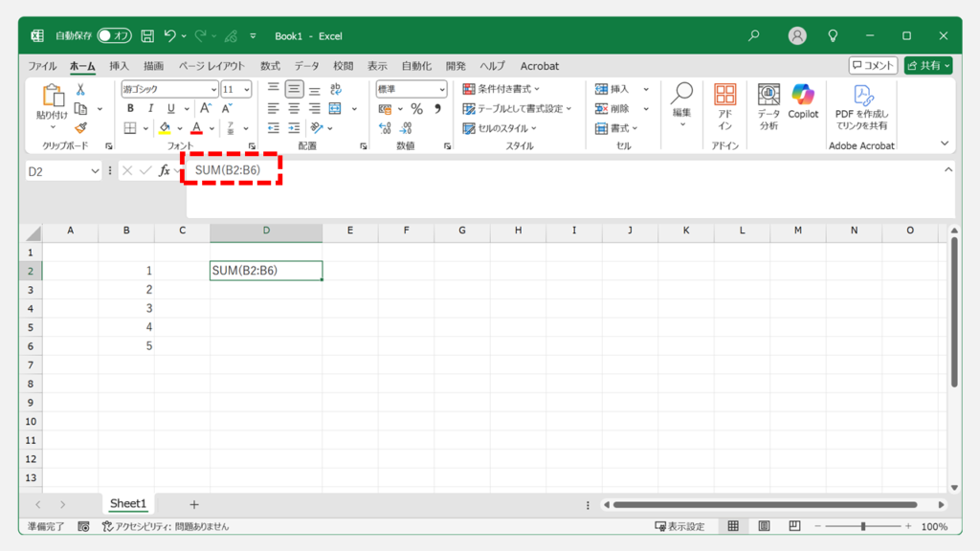Click the Save icon in title bar
The image size is (980, 551).
tap(147, 36)
